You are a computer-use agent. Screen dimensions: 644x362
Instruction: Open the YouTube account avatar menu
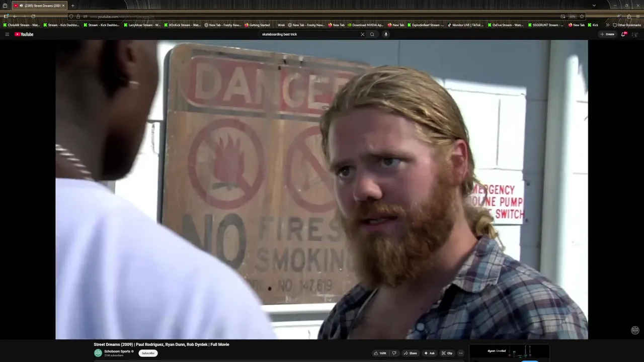pos(635,34)
